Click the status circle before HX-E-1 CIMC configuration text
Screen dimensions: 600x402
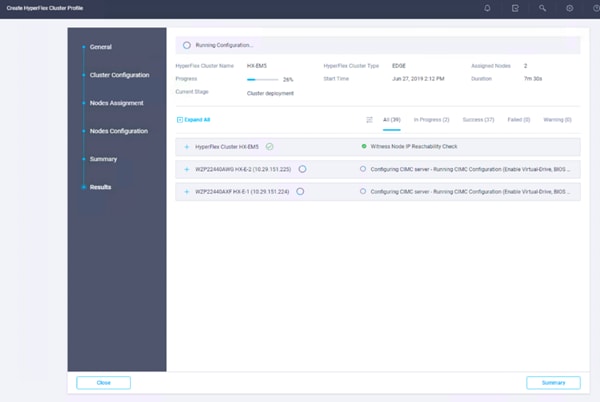[x=363, y=191]
